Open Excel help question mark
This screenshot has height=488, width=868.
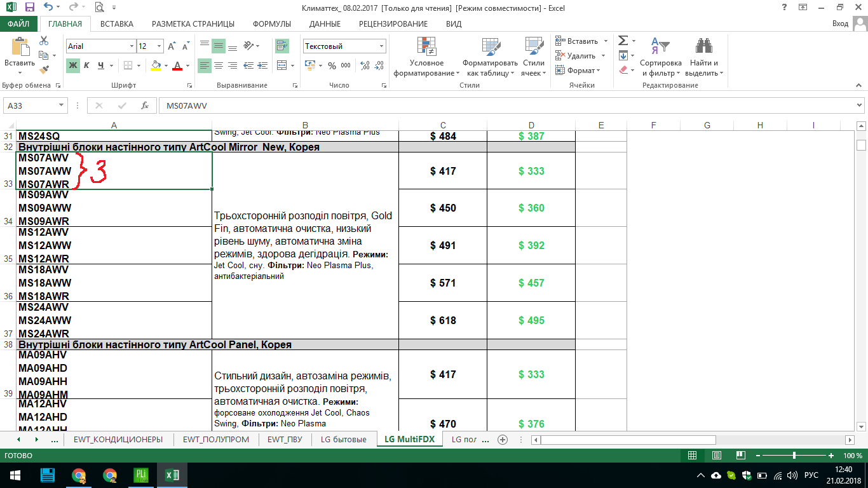pyautogui.click(x=785, y=7)
